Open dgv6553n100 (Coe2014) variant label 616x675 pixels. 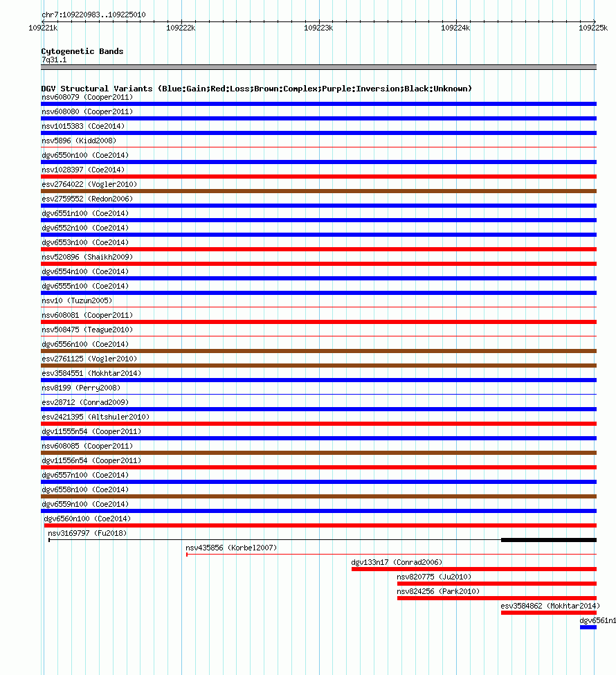85,242
